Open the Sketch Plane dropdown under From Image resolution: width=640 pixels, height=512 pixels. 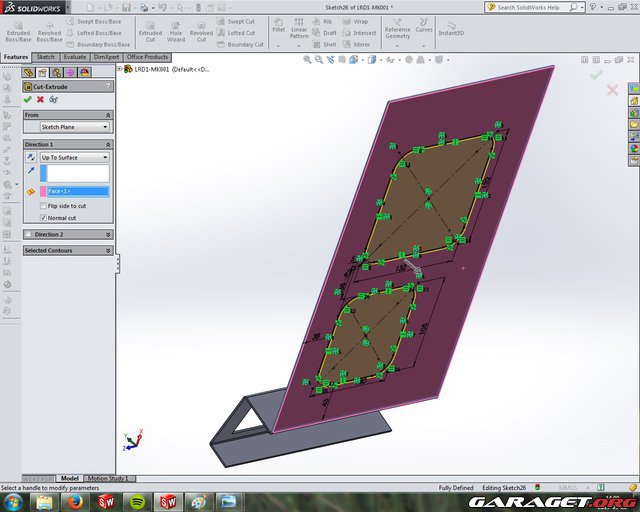click(x=74, y=127)
